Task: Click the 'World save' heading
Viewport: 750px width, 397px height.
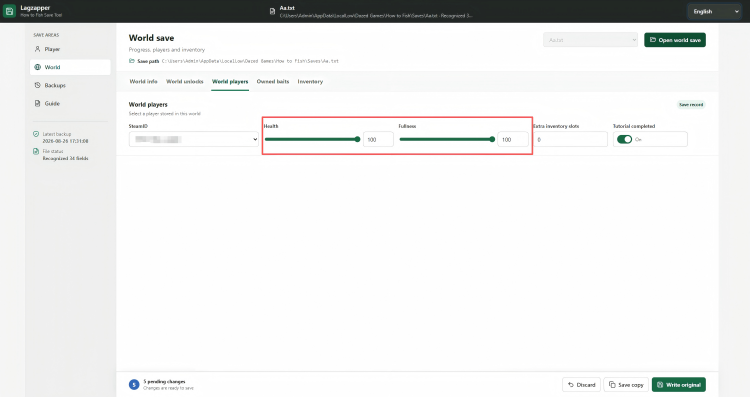Action: coord(151,38)
